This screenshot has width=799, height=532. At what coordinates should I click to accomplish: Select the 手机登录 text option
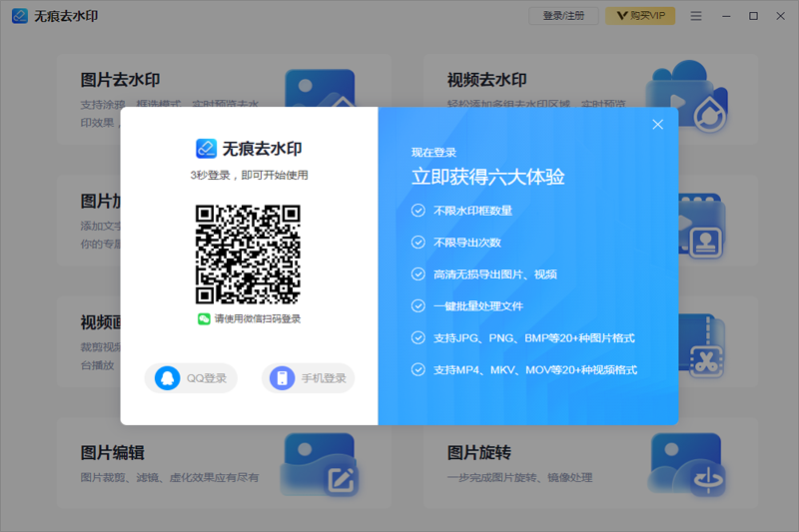coord(323,378)
